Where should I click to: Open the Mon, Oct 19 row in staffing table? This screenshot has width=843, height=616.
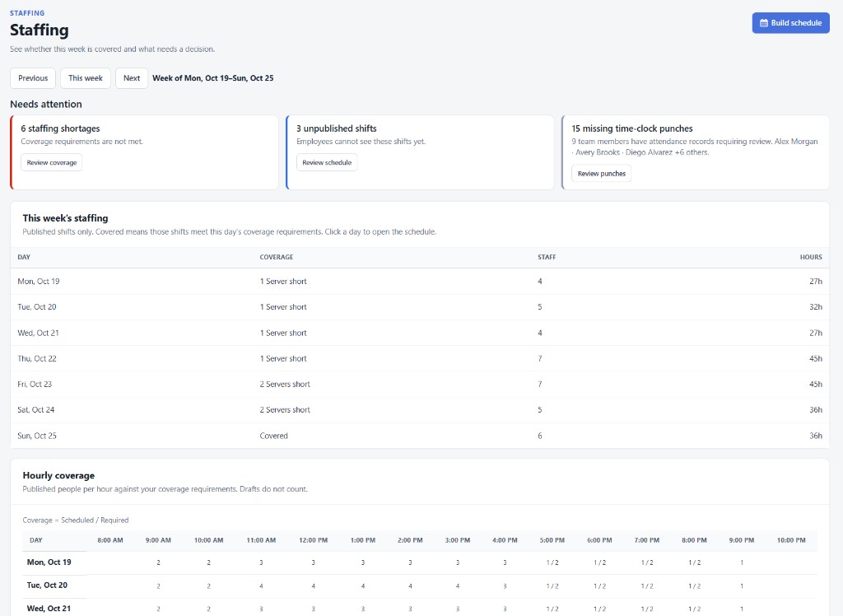point(420,282)
